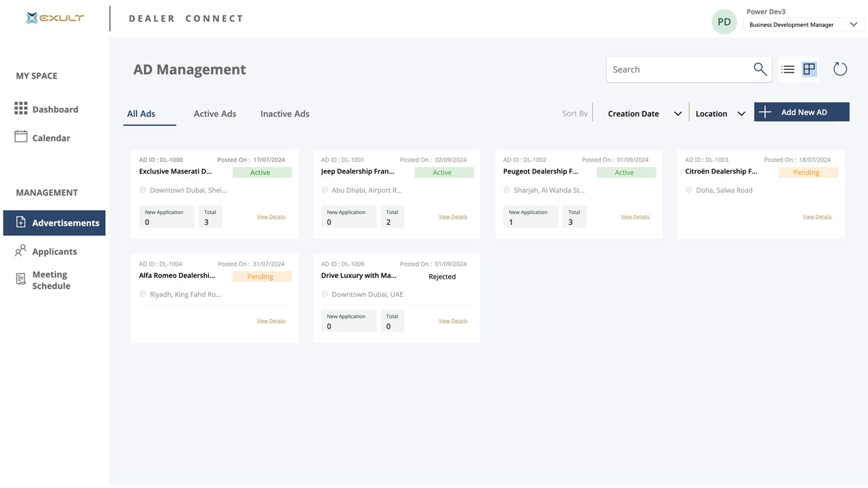Switch to grid view layout
Screen dimensions: 868x488
point(809,69)
